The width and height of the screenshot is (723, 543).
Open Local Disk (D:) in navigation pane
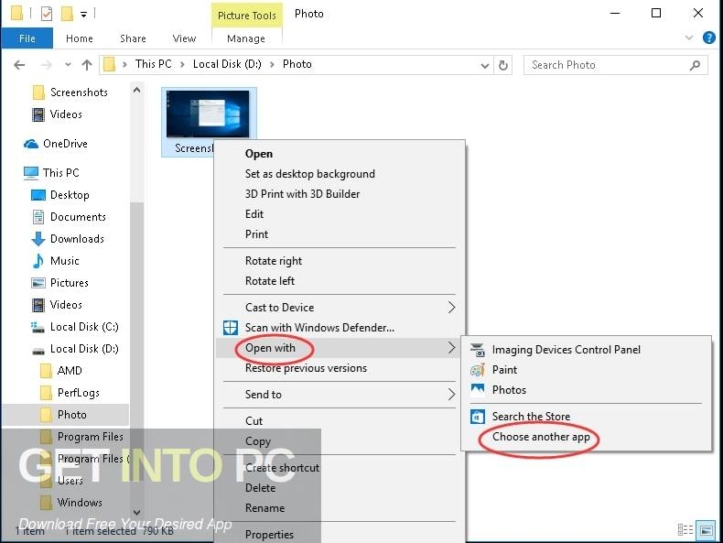[x=75, y=349]
